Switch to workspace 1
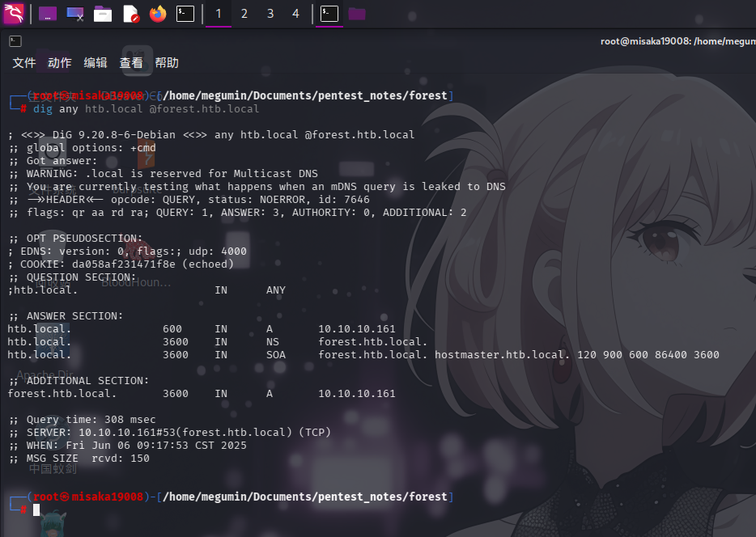The image size is (756, 537). [219, 14]
